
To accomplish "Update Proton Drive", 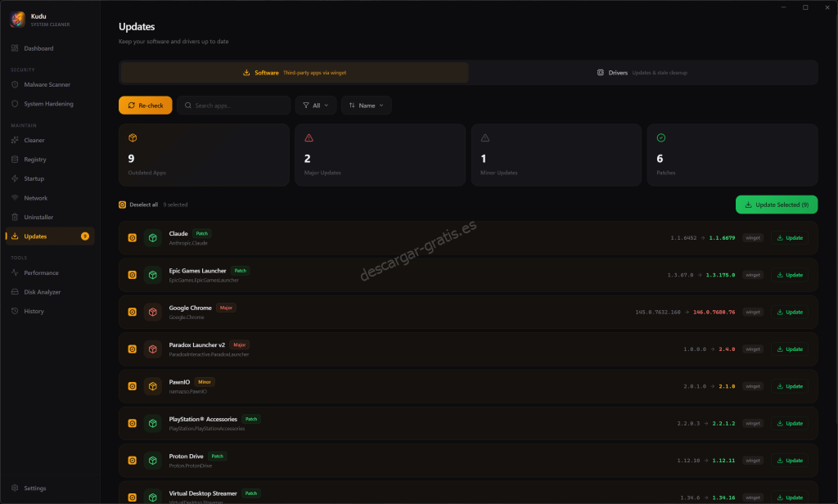I will click(790, 461).
